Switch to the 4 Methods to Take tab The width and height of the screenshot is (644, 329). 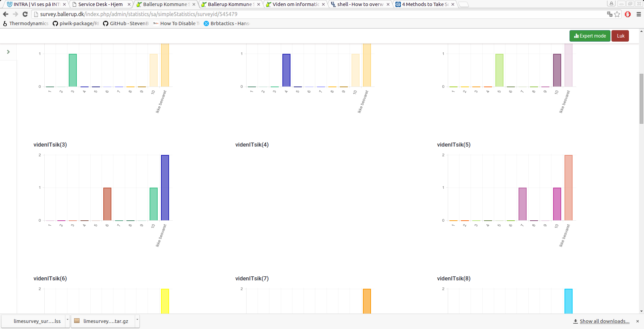[x=425, y=4]
